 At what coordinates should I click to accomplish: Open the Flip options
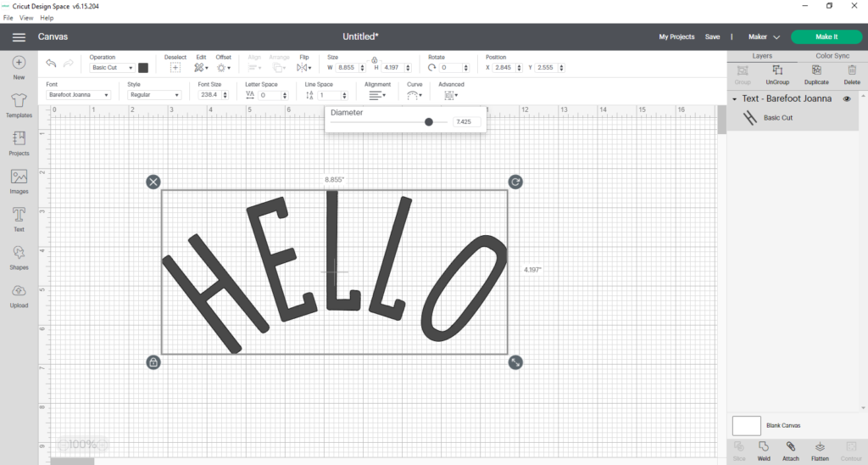point(303,68)
